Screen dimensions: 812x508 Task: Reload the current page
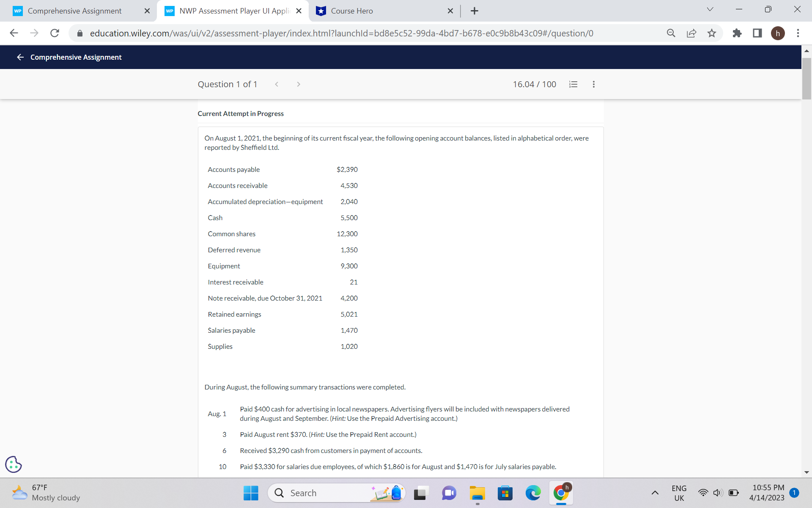(x=55, y=33)
